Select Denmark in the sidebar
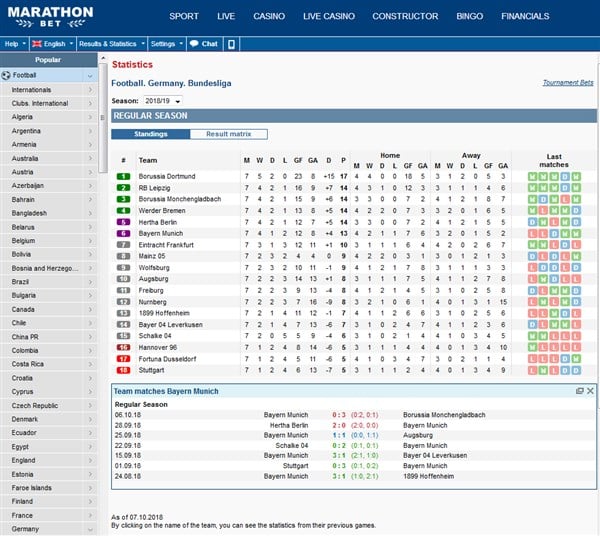This screenshot has width=600, height=536. [24, 419]
